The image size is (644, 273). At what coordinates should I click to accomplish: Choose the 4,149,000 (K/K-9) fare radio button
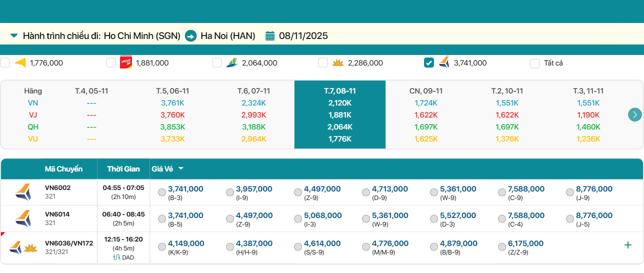[x=162, y=246]
